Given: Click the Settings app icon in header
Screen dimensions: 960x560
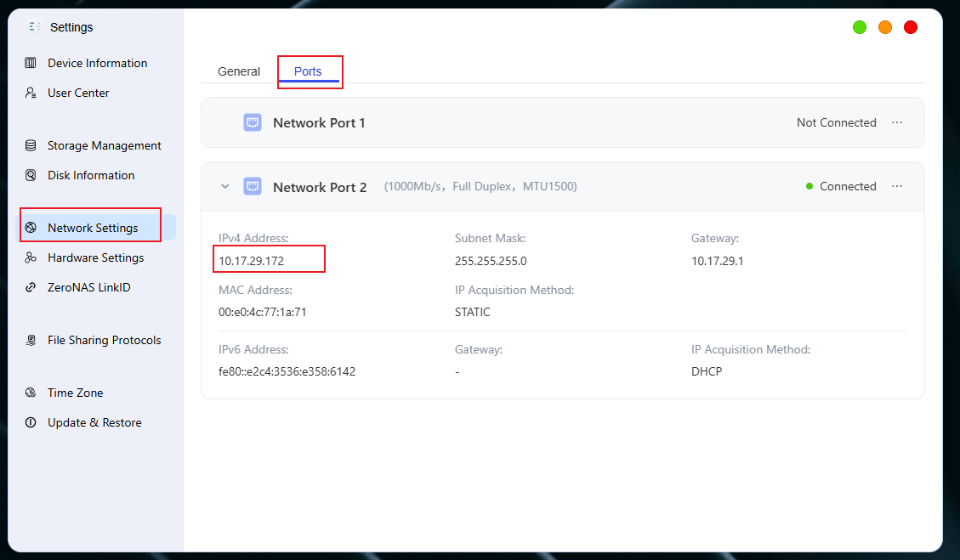Looking at the screenshot, I should tap(35, 27).
